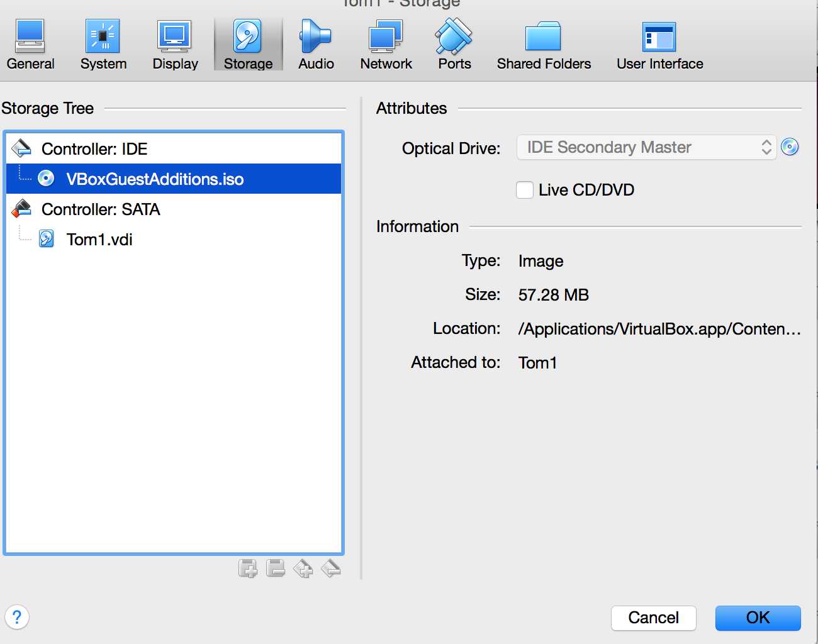The height and width of the screenshot is (644, 818).
Task: Click the remove attachment icon
Action: [276, 569]
